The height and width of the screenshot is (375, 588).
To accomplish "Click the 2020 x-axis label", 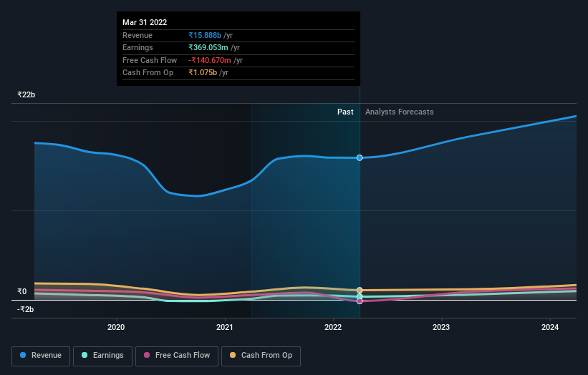I will point(116,327).
